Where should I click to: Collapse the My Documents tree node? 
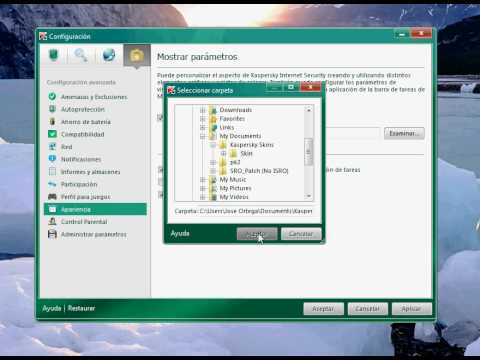point(202,136)
